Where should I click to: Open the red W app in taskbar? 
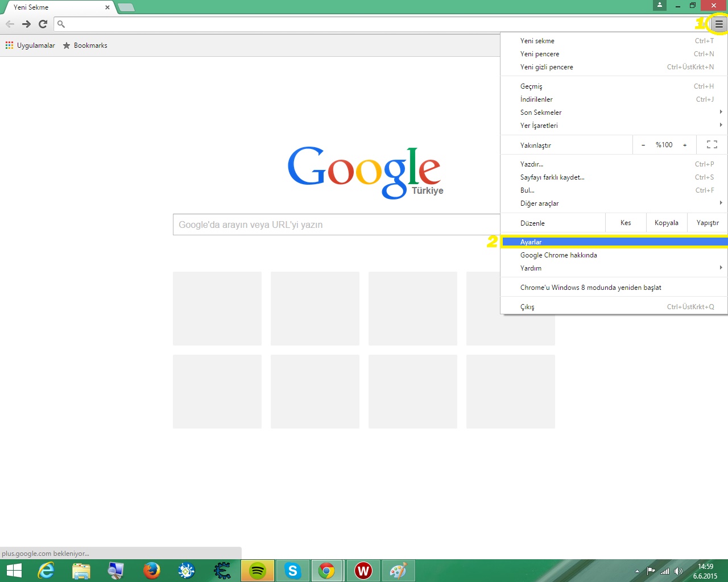pos(363,571)
